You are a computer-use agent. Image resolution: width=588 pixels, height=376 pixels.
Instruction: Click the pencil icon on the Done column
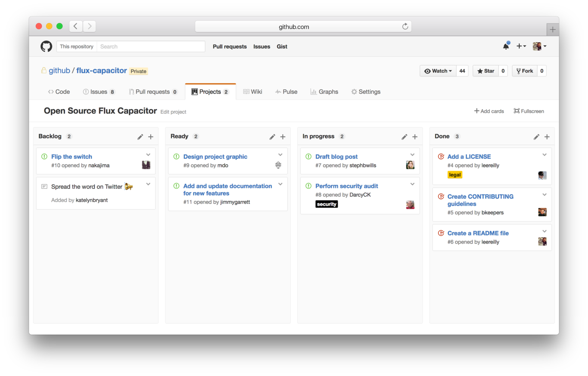coord(536,136)
